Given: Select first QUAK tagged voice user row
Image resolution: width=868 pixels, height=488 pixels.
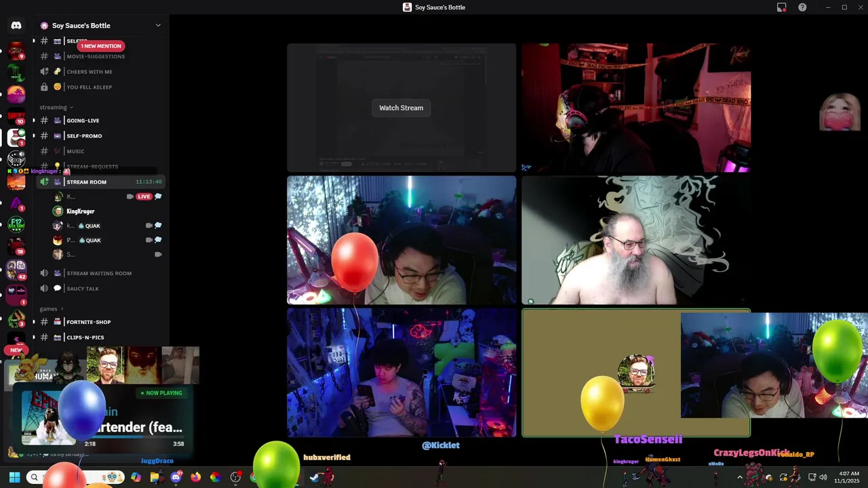Looking at the screenshot, I should 107,226.
